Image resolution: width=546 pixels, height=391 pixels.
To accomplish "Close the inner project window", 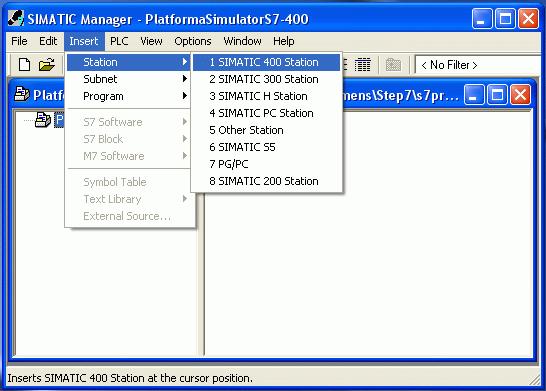I will pos(521,94).
